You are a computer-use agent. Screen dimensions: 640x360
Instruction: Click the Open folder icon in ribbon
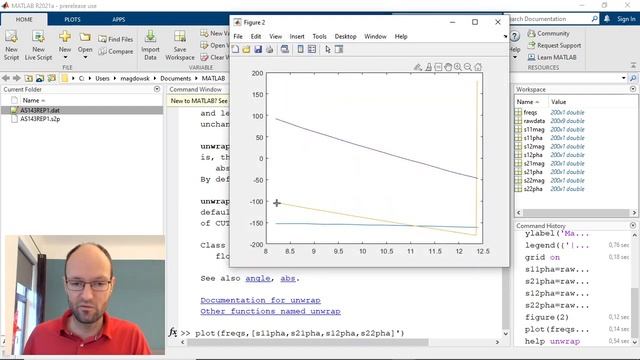(85, 37)
